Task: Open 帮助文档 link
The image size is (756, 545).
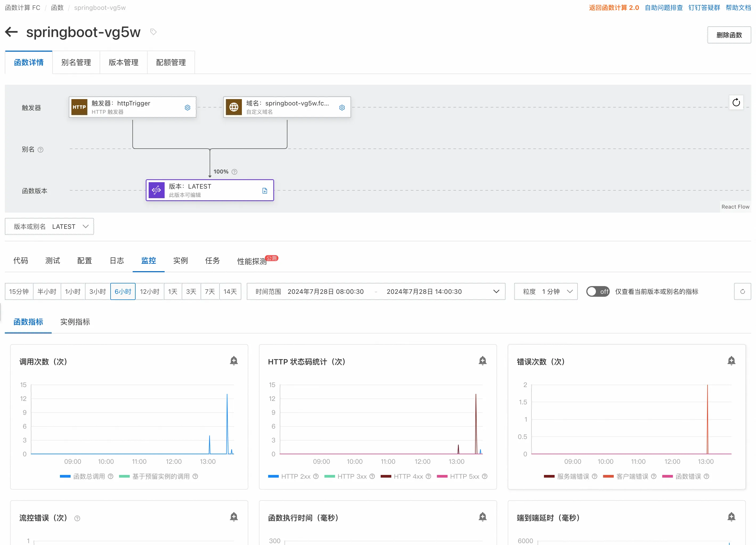Action: 738,8
